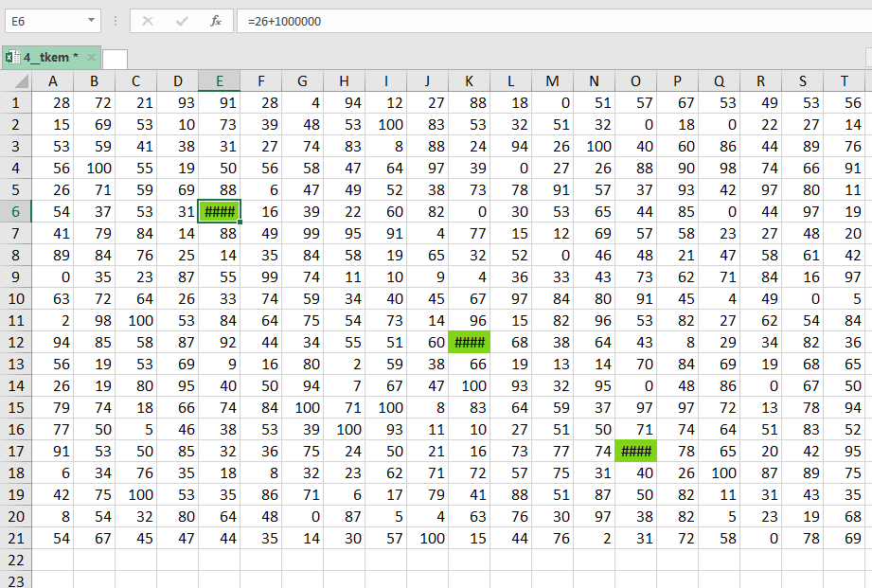This screenshot has width=872, height=588.
Task: Select column header T
Action: click(x=844, y=81)
